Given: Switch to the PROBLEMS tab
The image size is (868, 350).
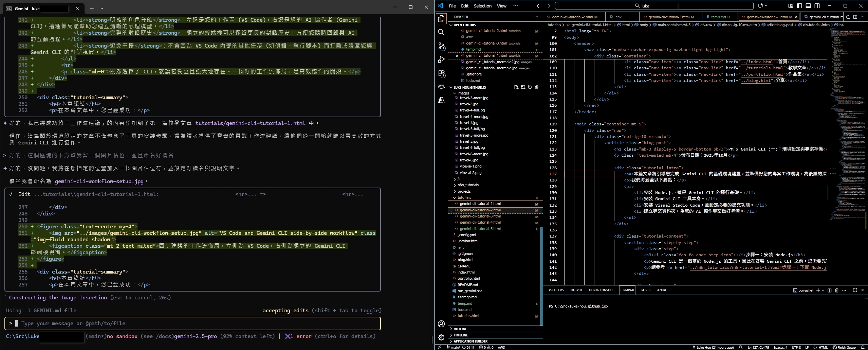Looking at the screenshot, I should [556, 290].
